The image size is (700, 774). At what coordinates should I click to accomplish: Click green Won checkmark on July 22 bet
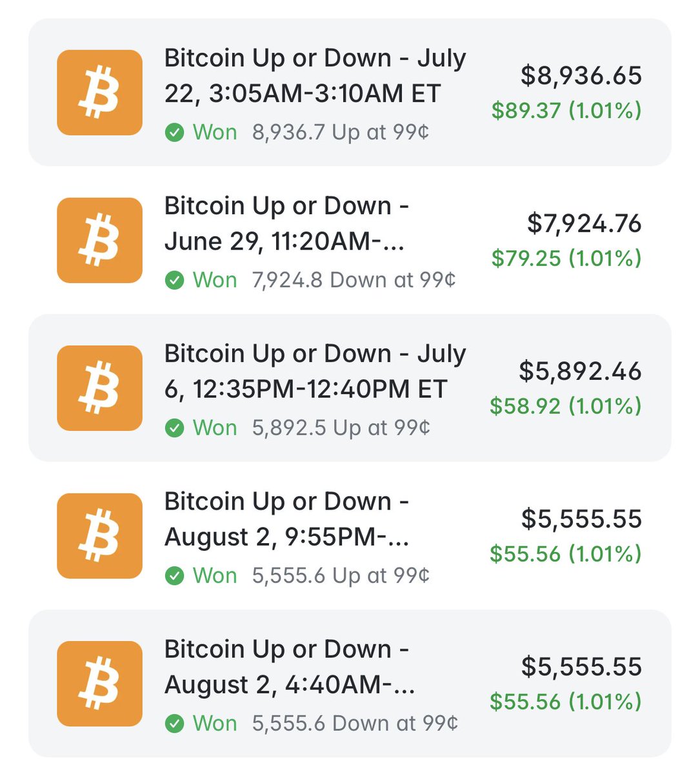174,133
